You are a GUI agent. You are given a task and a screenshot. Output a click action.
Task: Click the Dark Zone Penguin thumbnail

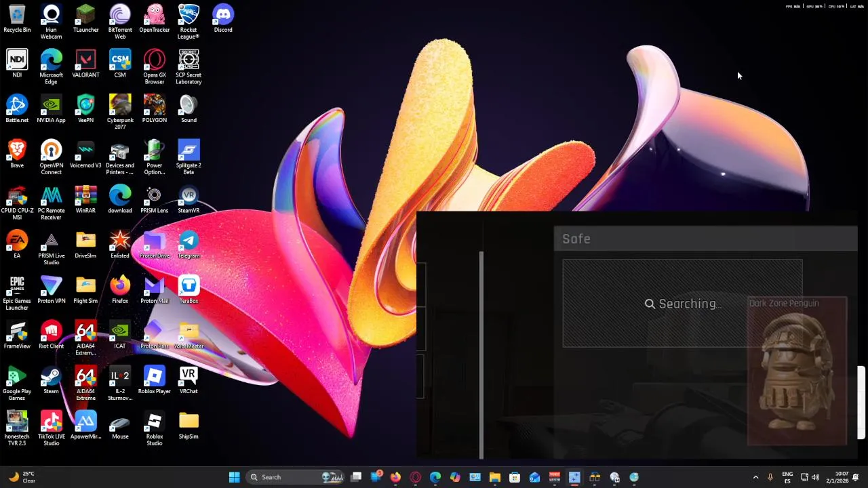(797, 371)
